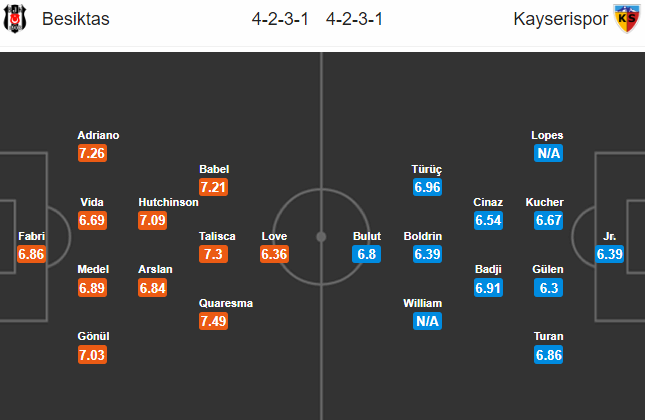Image resolution: width=645 pixels, height=420 pixels.
Task: Open the Besiktas team name link
Action: click(76, 19)
